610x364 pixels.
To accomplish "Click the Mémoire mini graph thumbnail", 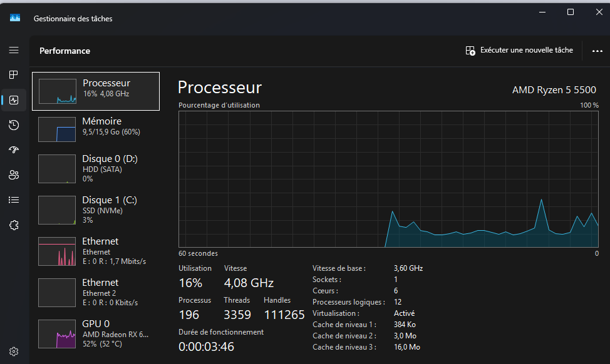I will pos(57,129).
